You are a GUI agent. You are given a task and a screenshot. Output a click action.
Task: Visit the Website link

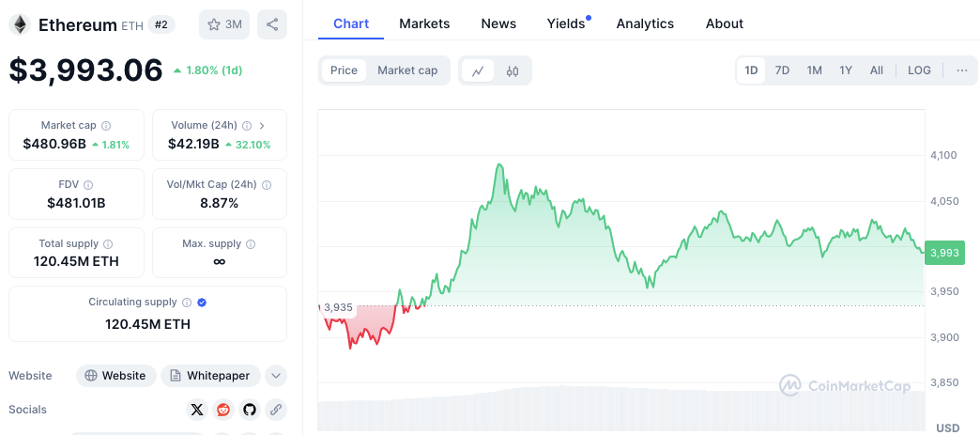(115, 376)
